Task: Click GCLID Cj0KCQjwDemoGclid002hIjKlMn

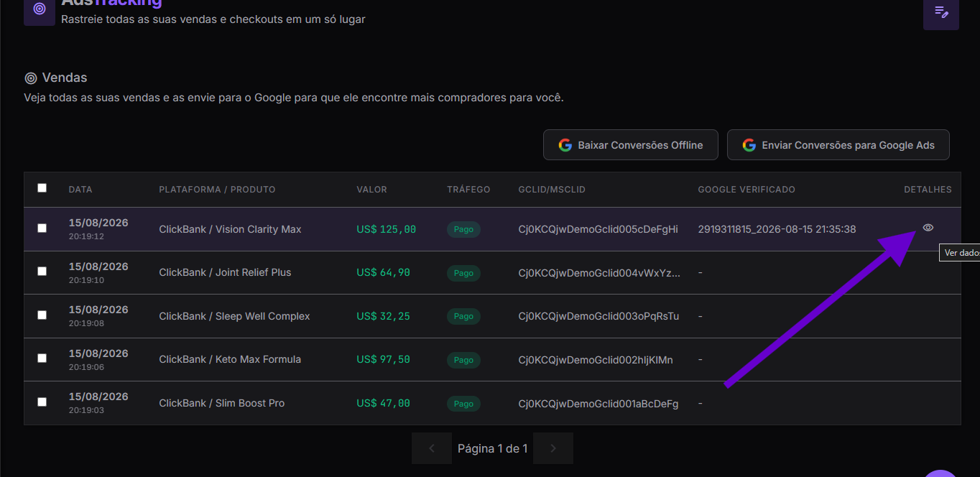Action: pyautogui.click(x=596, y=360)
